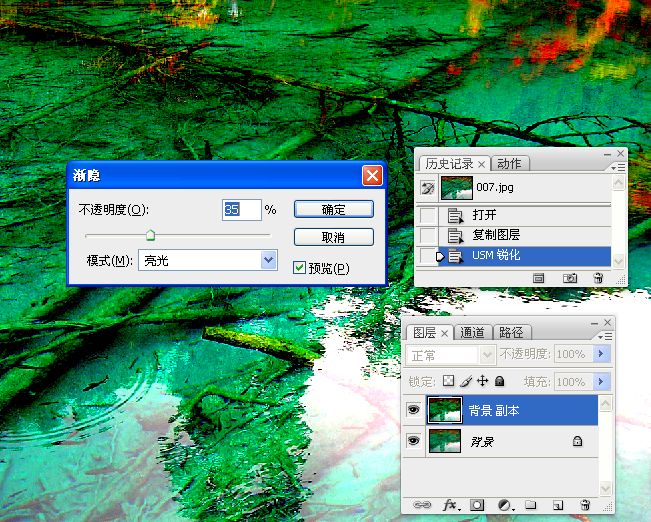The width and height of the screenshot is (651, 522).
Task: Switch to the 通道 tab
Action: (x=472, y=332)
